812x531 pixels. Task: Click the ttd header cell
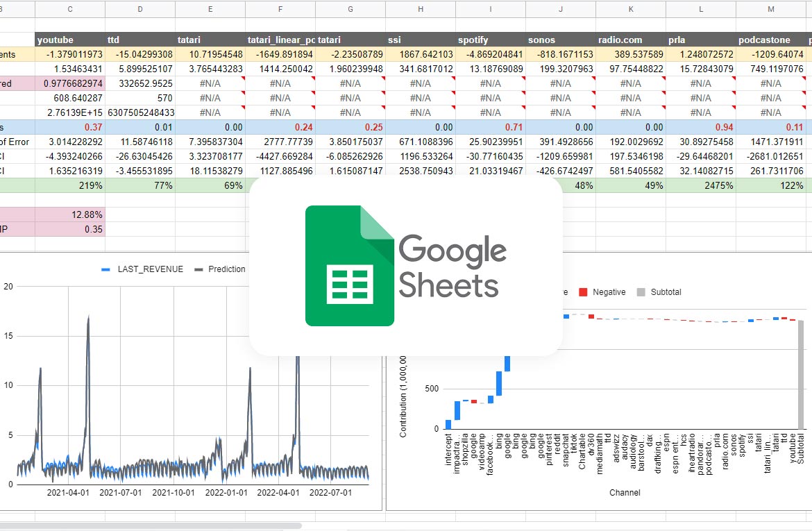[x=139, y=40]
